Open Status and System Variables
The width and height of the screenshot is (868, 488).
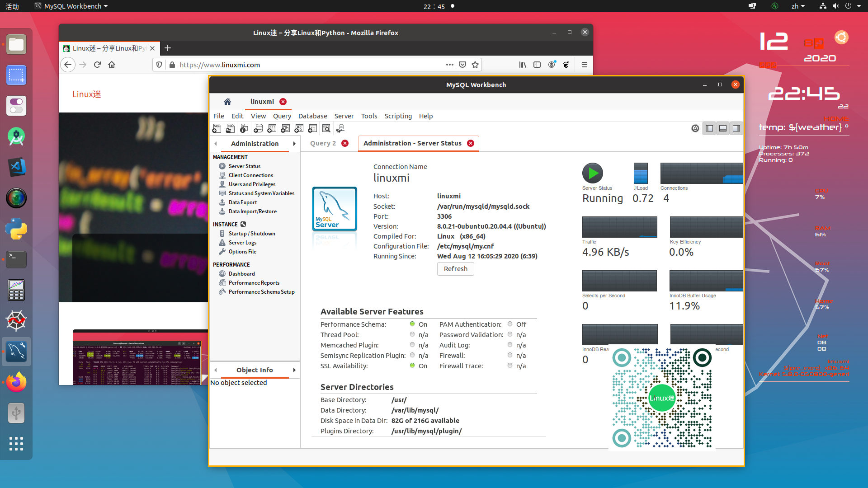click(261, 193)
